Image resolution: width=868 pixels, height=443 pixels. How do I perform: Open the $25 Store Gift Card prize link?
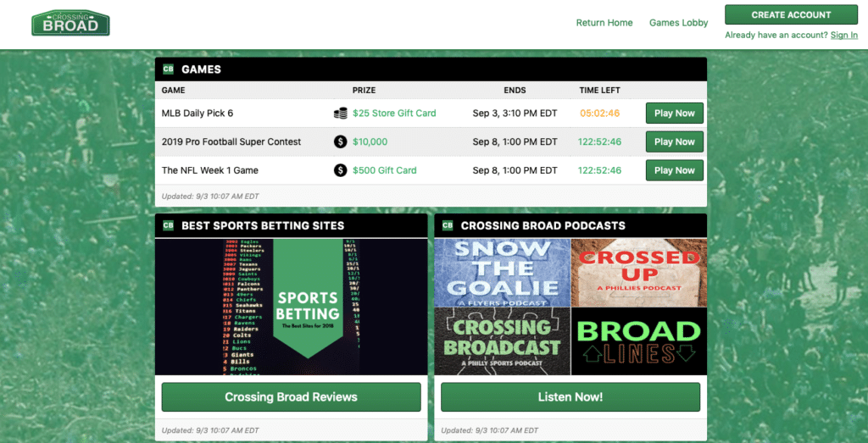(394, 114)
